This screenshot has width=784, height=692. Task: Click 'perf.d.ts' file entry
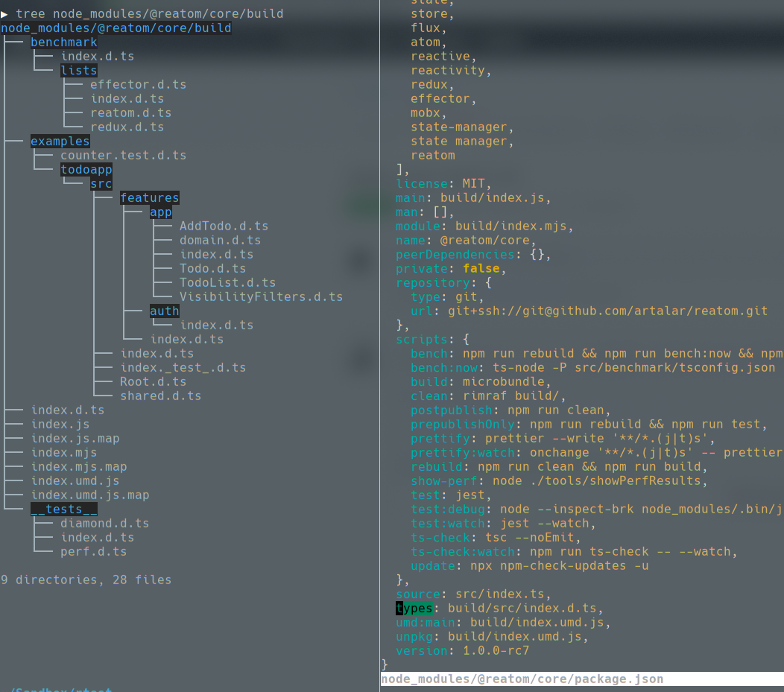[x=93, y=552]
